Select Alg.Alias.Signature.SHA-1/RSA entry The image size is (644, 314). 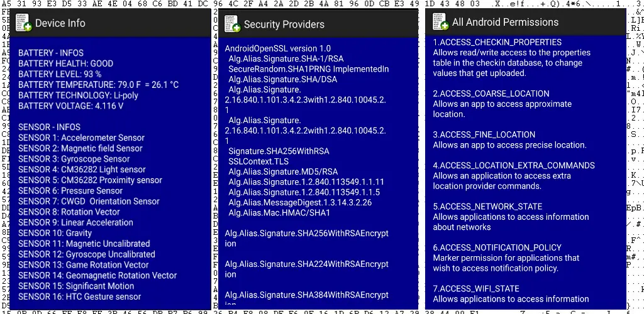tap(286, 58)
